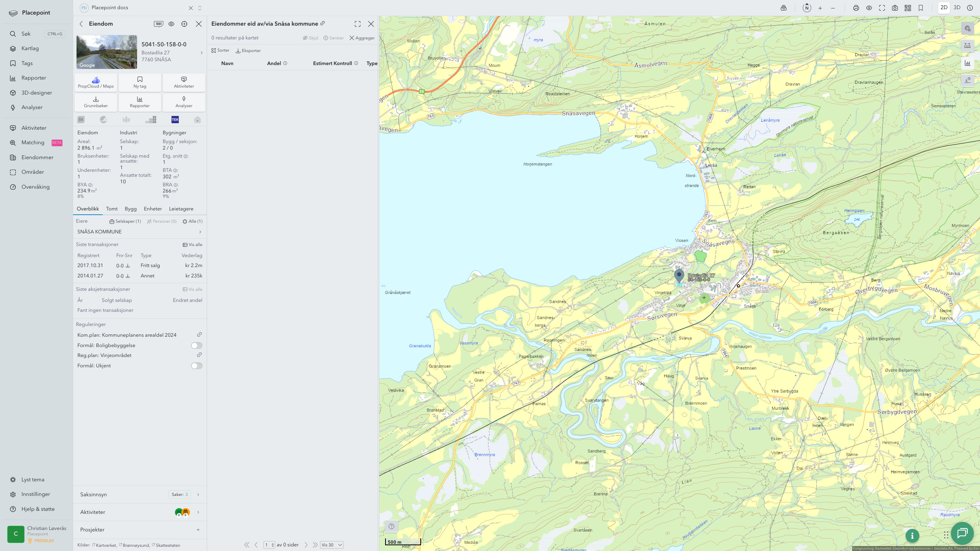Open the live chat widget
Image resolution: width=980 pixels, height=551 pixels.
(x=962, y=533)
